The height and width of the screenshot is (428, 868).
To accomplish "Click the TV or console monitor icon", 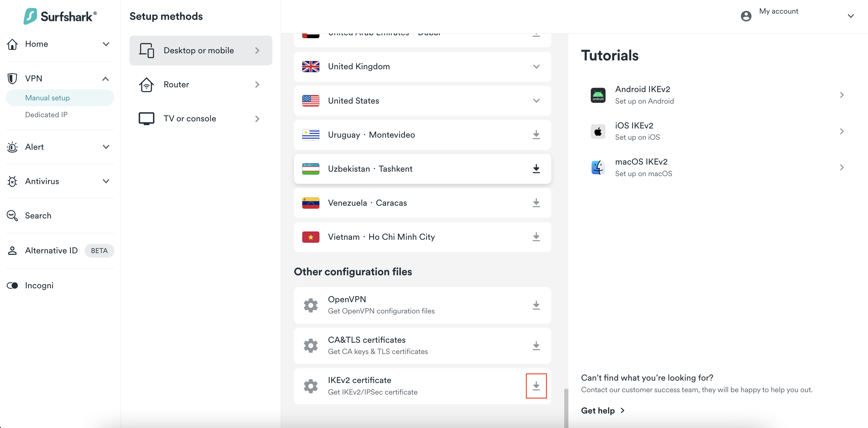I will (x=147, y=119).
